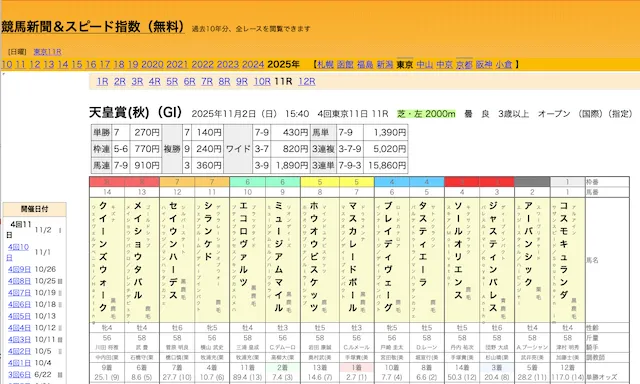Open date link 4回3日 for 10/11
This screenshot has width=640, height=384.
[19, 340]
